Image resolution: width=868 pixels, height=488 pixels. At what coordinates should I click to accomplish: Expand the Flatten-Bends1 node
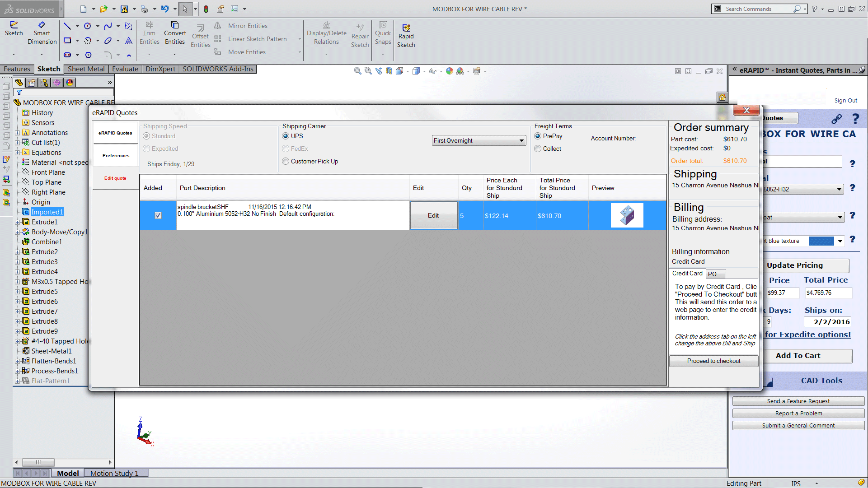17,361
